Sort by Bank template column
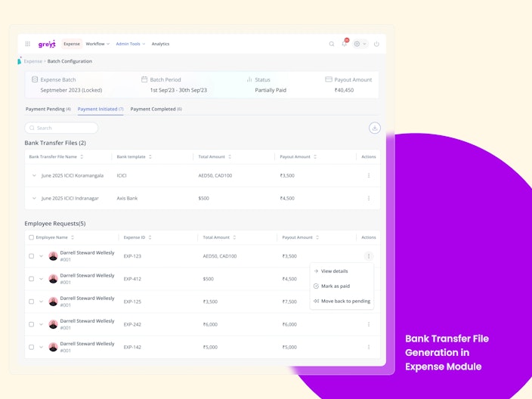The image size is (532, 399). [x=150, y=156]
